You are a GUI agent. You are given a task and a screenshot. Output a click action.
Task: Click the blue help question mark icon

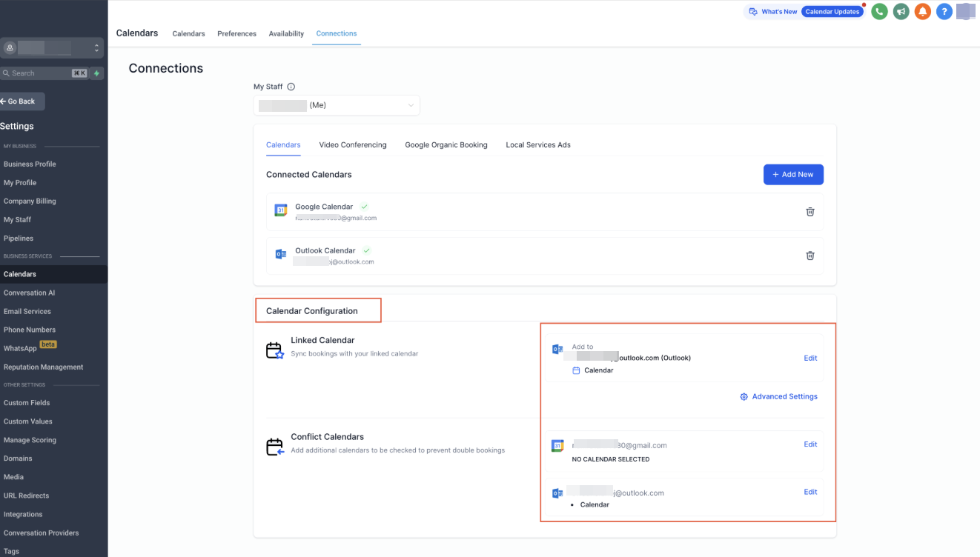[x=944, y=11]
